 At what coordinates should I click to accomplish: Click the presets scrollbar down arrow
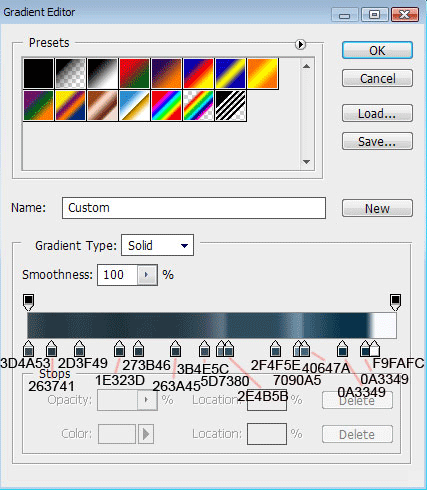[x=306, y=162]
